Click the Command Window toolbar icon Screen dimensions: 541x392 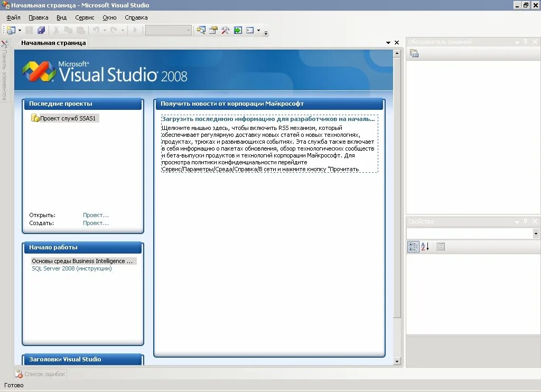pyautogui.click(x=250, y=30)
